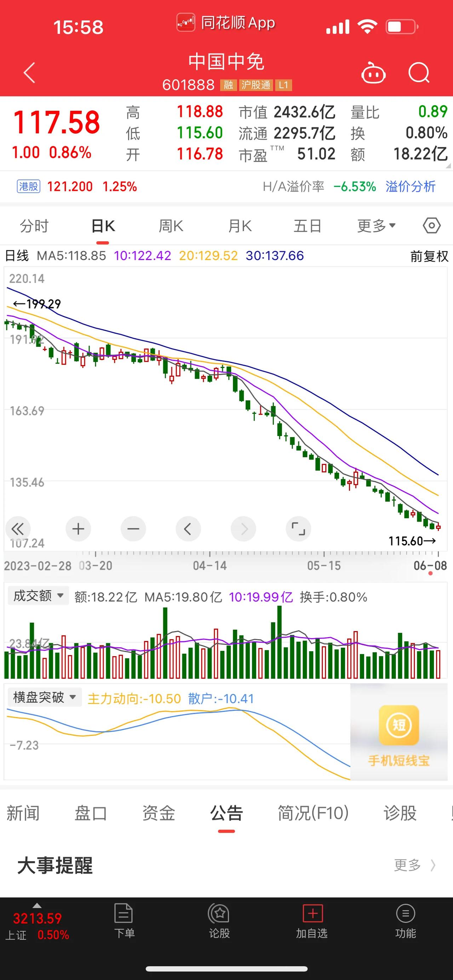Viewport: 453px width, 980px height.
Task: Expand 大事提醒 with the 更多 link
Action: 414,865
